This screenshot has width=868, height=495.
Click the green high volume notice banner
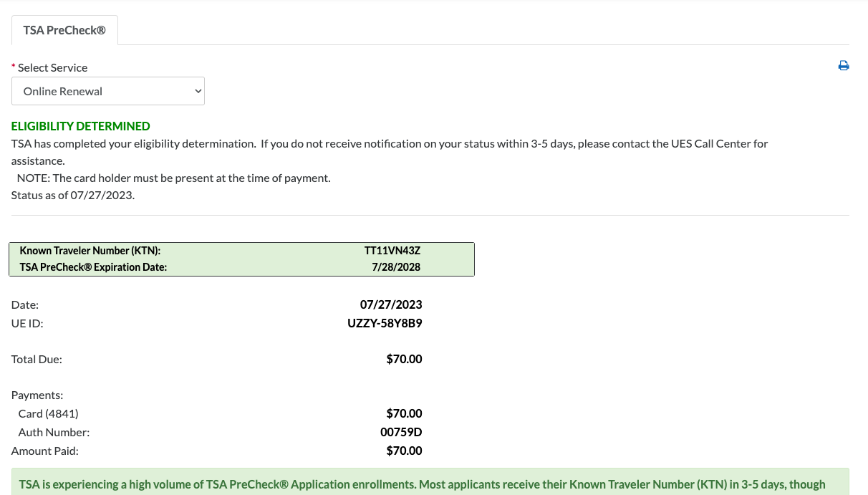(430, 481)
